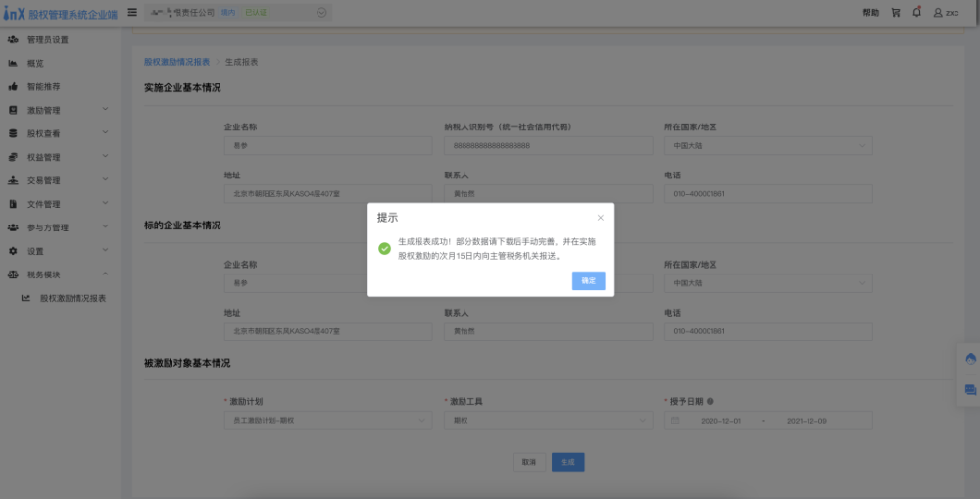Click the 实施企业 地址 input field
The width and height of the screenshot is (980, 499).
tap(328, 194)
